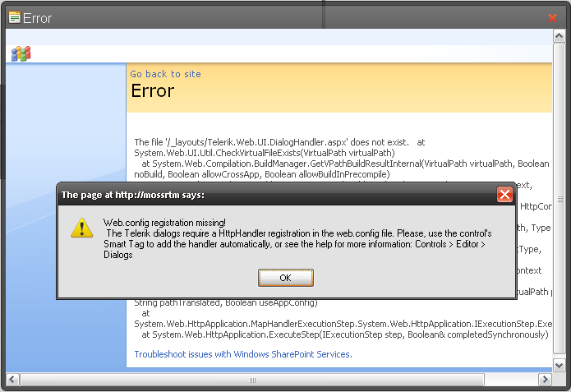Click the vertical scrollbar thumb
The height and width of the screenshot is (392, 571).
click(x=559, y=199)
